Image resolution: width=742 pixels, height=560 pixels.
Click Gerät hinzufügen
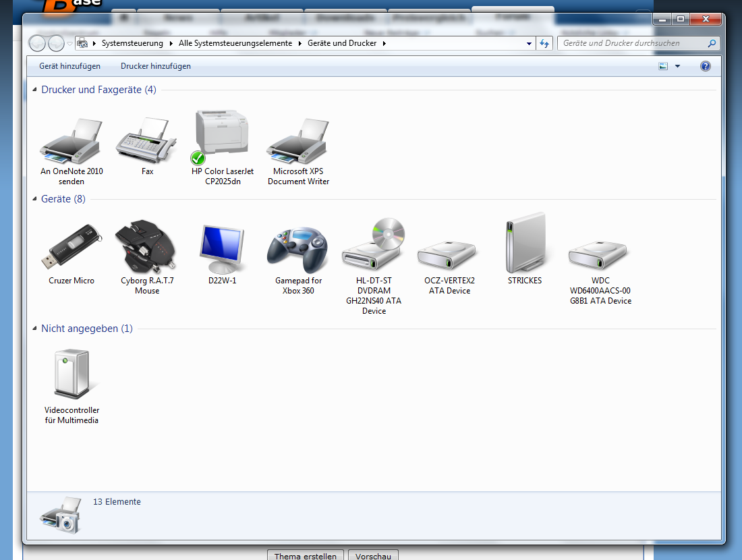click(69, 66)
